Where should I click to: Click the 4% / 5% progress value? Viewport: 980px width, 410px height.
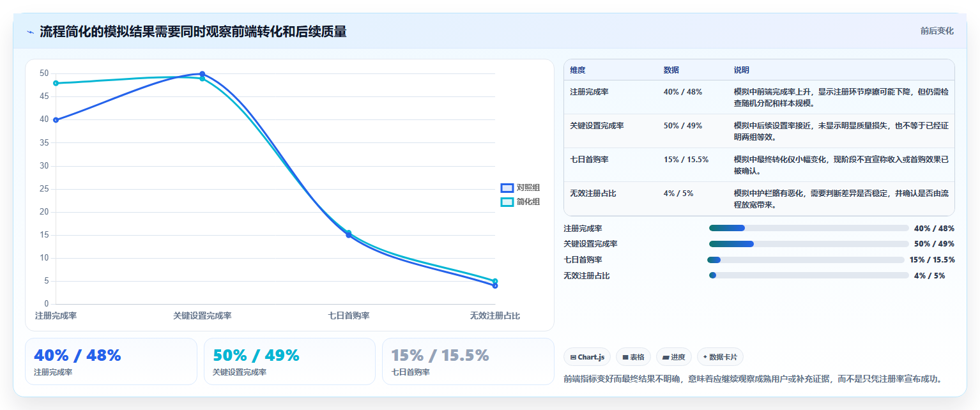coord(930,276)
